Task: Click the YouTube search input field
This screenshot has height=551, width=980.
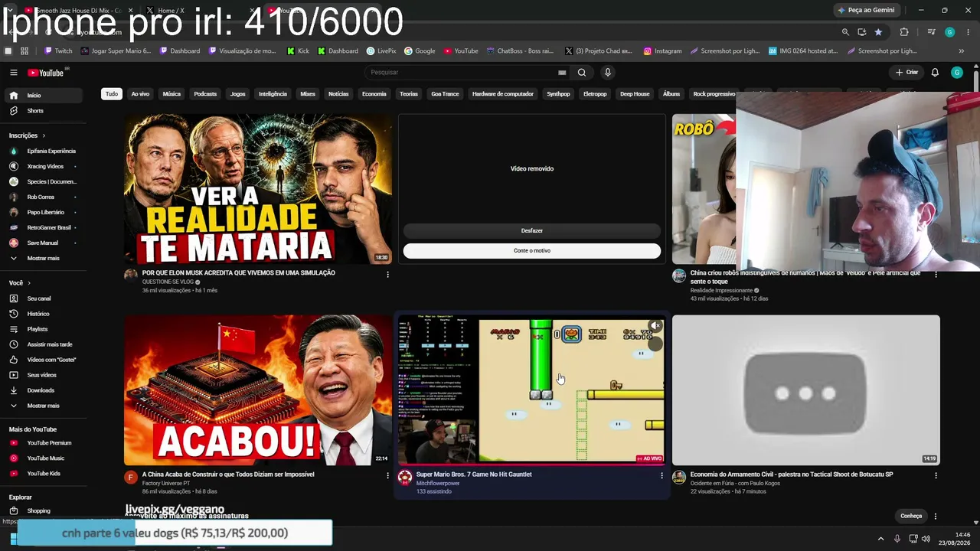Action: [463, 73]
